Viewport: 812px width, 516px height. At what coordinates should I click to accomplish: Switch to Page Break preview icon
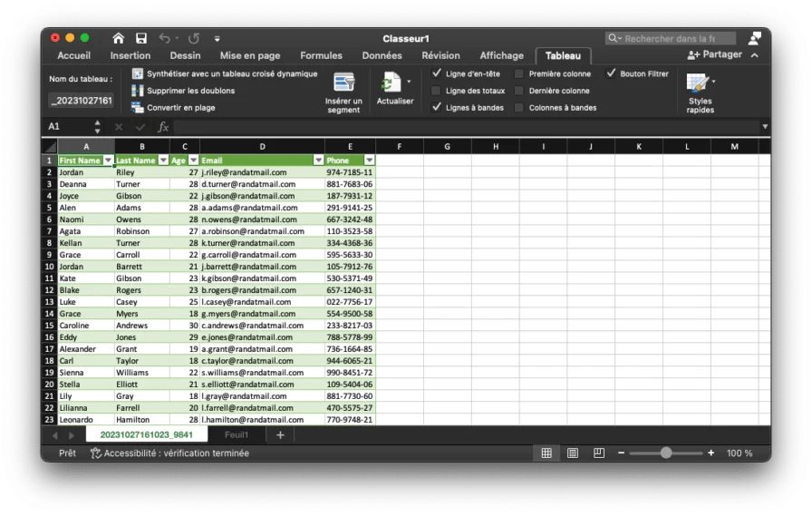pos(599,453)
